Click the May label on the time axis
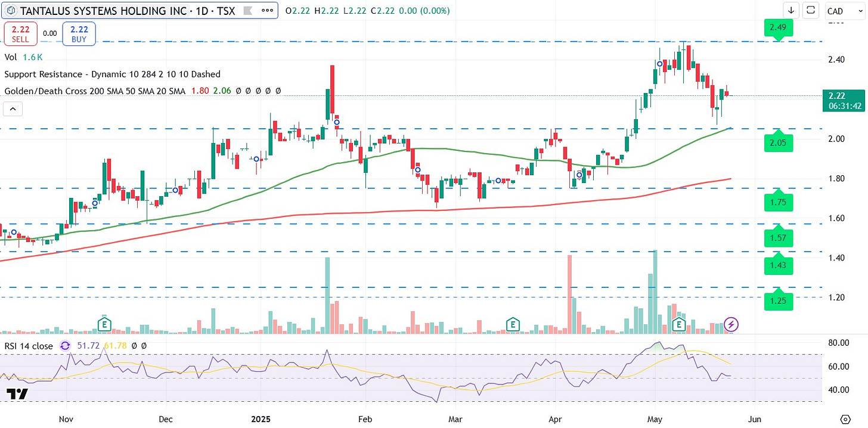The image size is (868, 428). point(655,419)
